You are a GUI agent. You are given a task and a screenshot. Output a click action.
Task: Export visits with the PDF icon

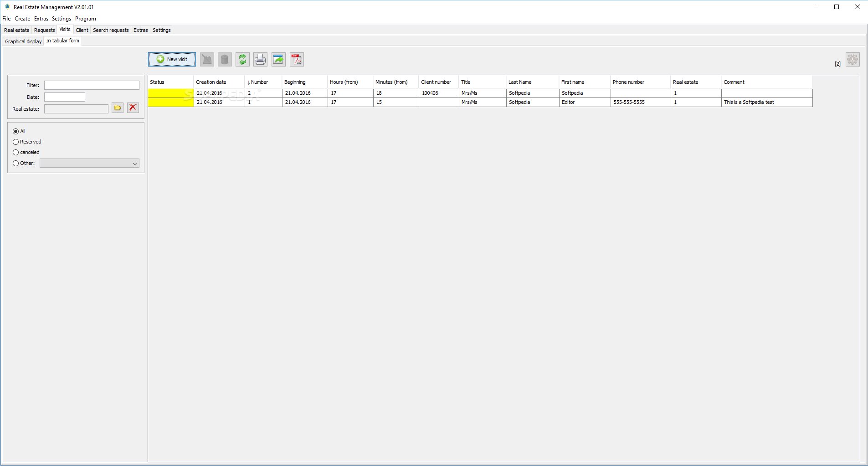297,59
